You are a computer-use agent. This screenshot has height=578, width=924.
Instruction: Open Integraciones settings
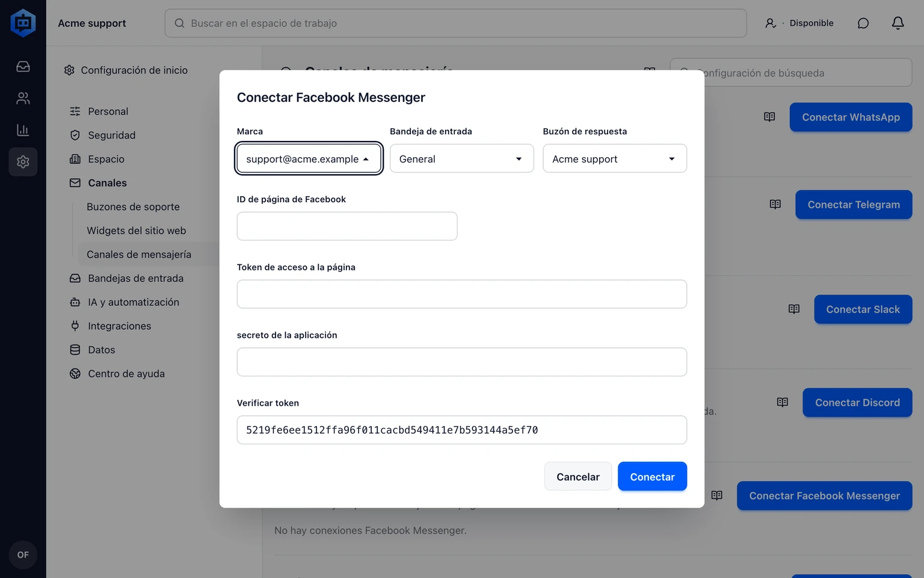[119, 326]
